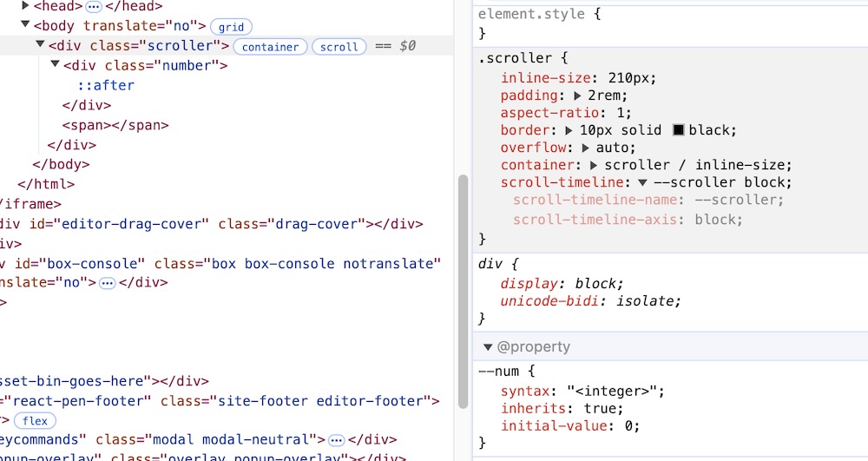This screenshot has height=461, width=868.
Task: Expand the box-console div ellipsis
Action: point(108,283)
